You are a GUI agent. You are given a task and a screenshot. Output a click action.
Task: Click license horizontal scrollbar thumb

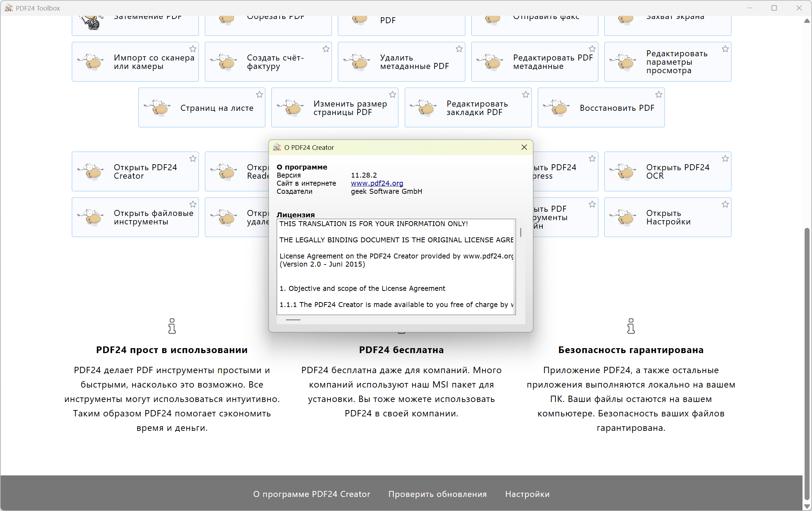293,320
